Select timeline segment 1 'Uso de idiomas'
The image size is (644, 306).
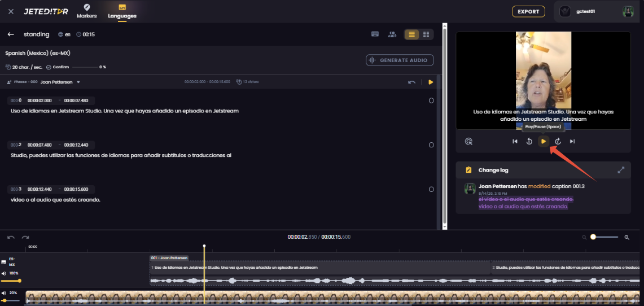[x=321, y=268]
